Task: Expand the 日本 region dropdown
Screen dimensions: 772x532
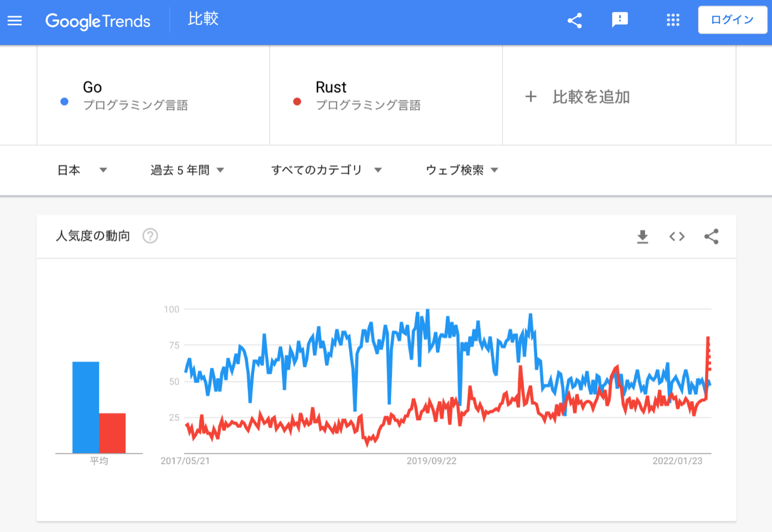Action: [x=82, y=170]
